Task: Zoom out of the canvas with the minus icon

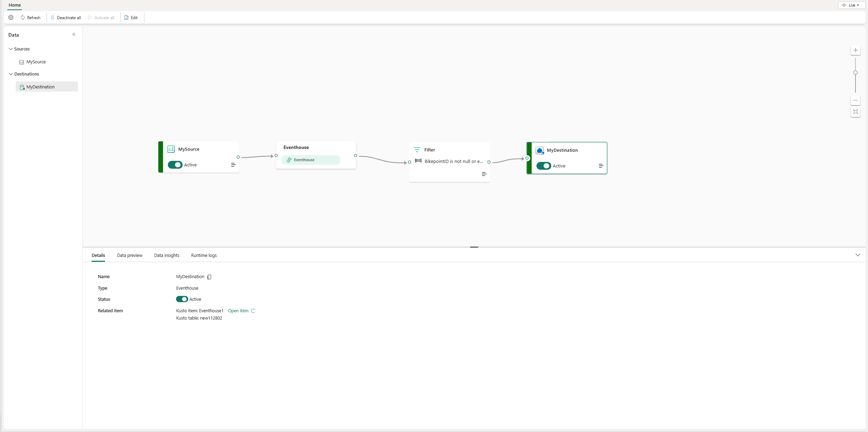Action: [855, 100]
